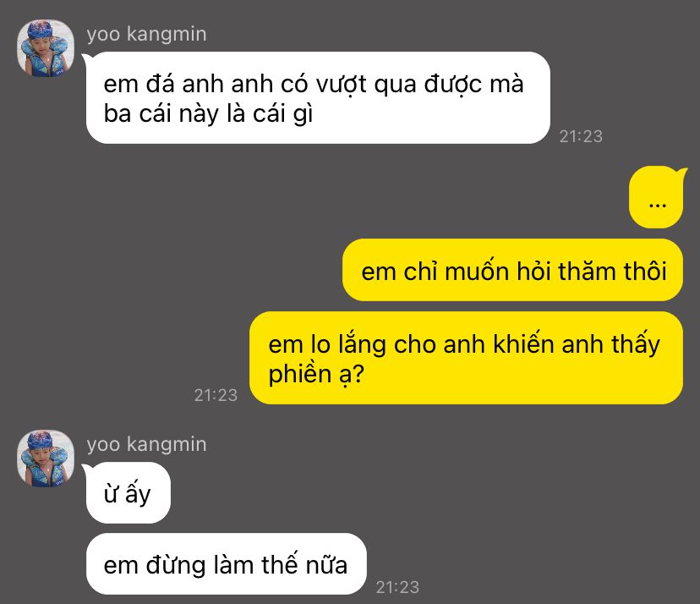This screenshot has width=700, height=604.
Task: Select the line 'em đá anh anh có vượt qua được mà'
Action: coord(314,84)
